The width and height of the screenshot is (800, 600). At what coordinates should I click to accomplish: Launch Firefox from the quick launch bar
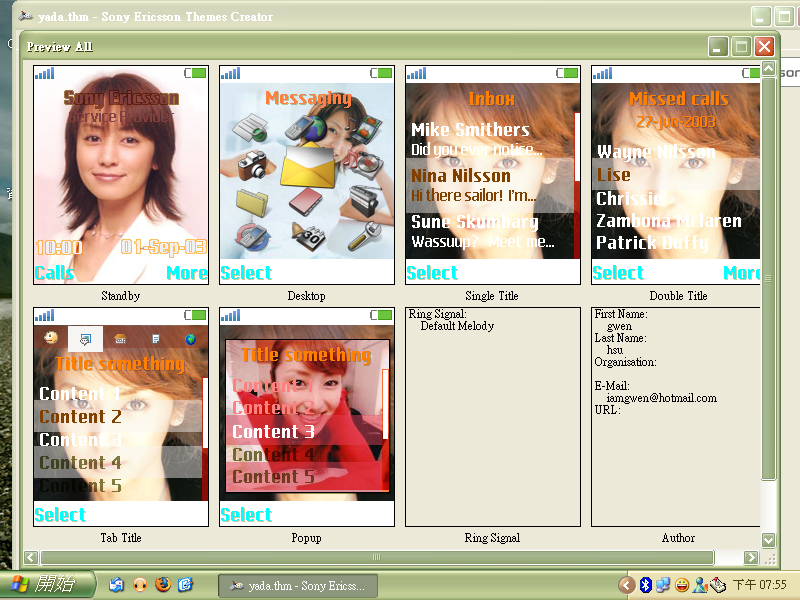[163, 584]
